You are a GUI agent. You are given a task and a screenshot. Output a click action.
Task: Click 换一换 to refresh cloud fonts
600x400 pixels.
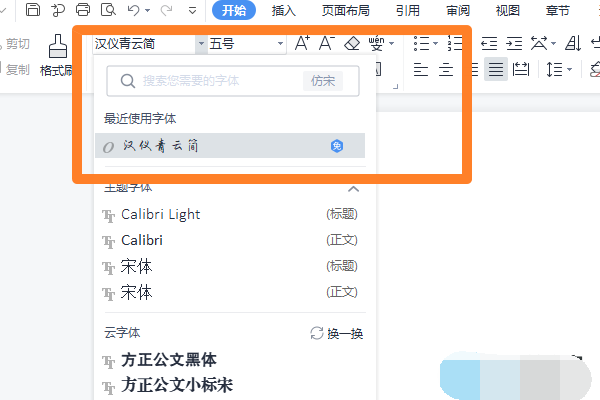pyautogui.click(x=336, y=333)
